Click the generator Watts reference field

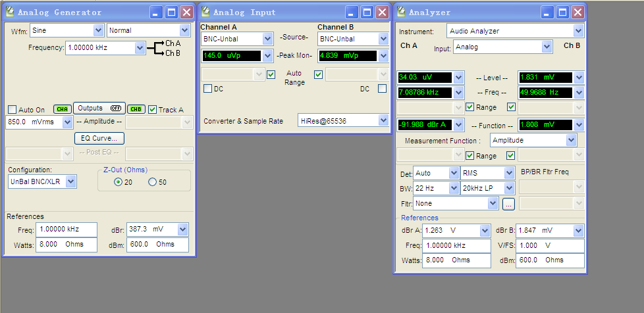coord(66,244)
